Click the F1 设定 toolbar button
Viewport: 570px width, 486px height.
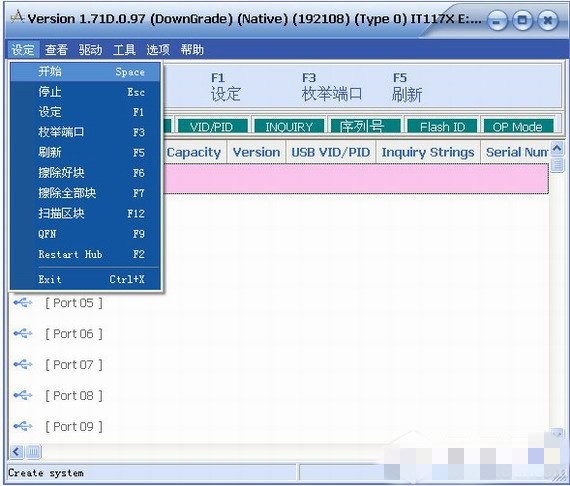pos(225,87)
